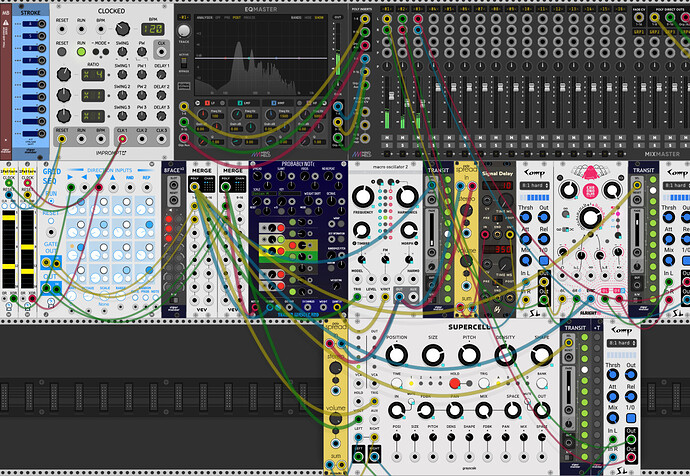The image size is (690, 476).
Task: Toggle the red HOLD button on Supercell
Action: pyautogui.click(x=455, y=383)
